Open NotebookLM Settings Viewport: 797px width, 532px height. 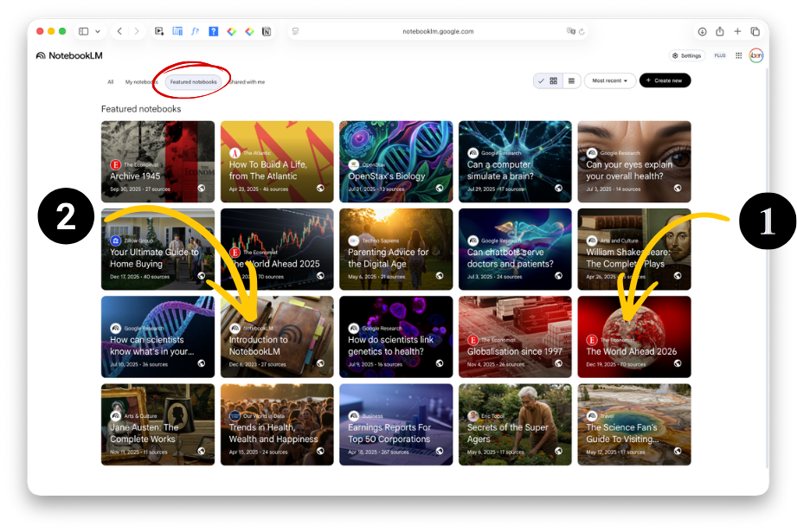tap(686, 55)
